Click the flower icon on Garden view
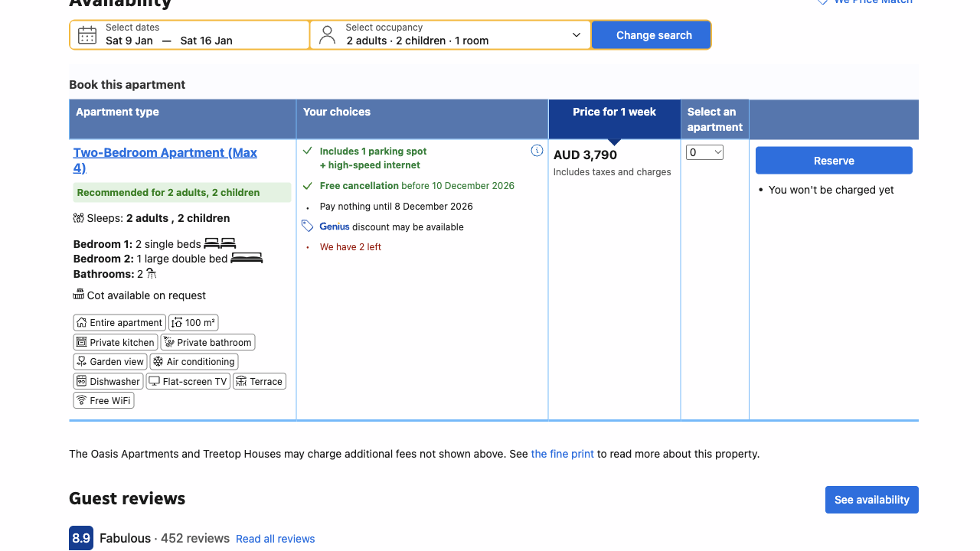Image resolution: width=980 pixels, height=551 pixels. tap(82, 361)
